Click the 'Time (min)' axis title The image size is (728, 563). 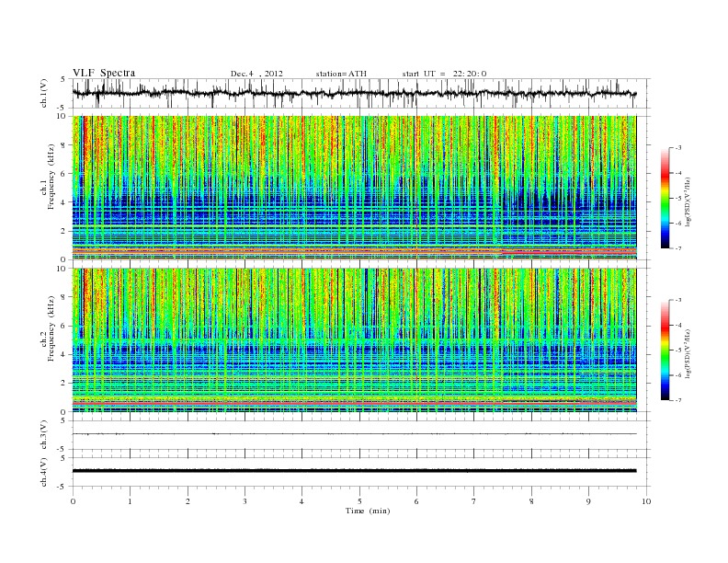click(368, 511)
